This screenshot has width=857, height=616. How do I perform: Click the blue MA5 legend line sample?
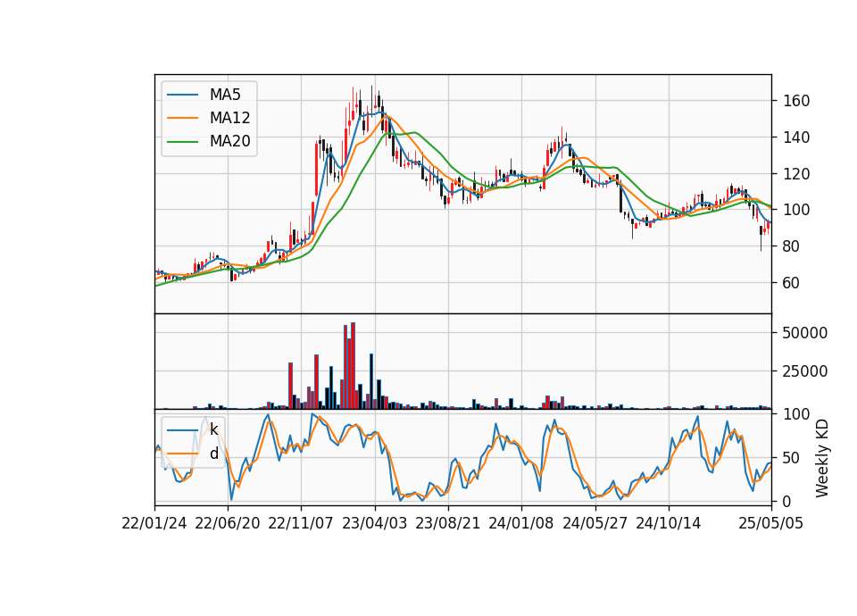tap(182, 96)
